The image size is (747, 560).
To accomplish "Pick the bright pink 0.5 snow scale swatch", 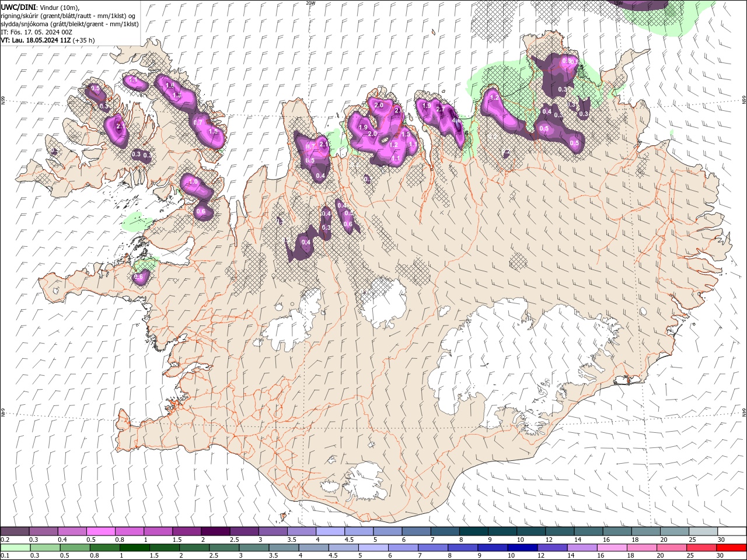I will [100, 531].
